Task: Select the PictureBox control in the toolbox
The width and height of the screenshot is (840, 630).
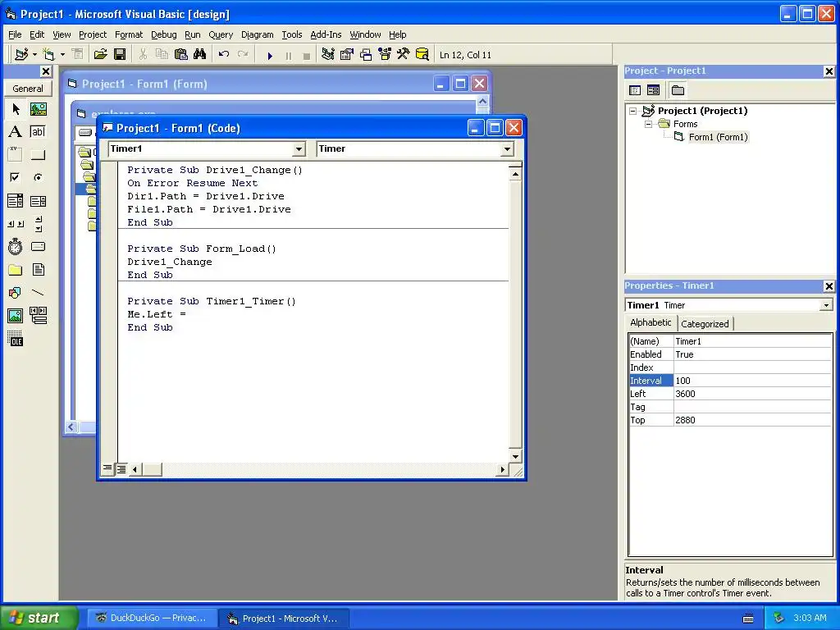Action: (x=38, y=109)
